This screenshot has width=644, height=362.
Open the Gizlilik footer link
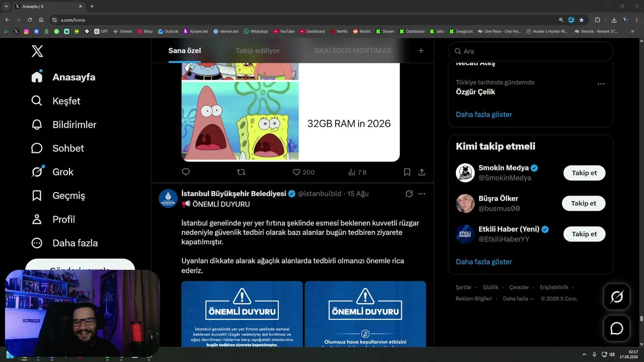[491, 287]
